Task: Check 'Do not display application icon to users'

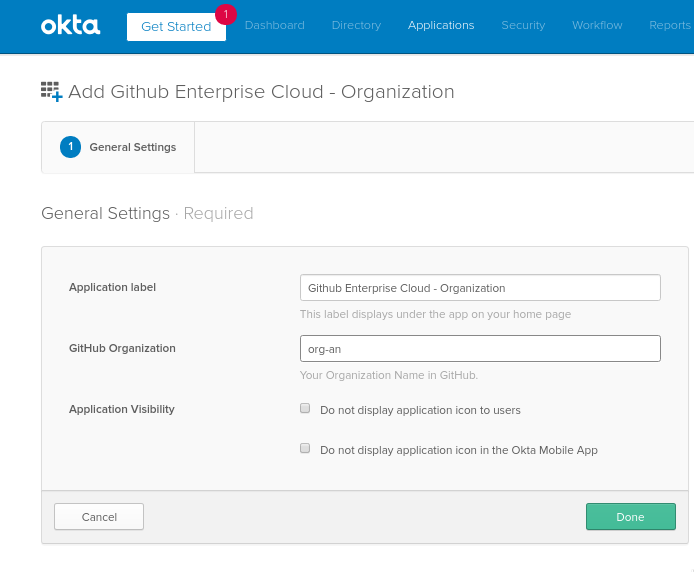Action: click(305, 408)
